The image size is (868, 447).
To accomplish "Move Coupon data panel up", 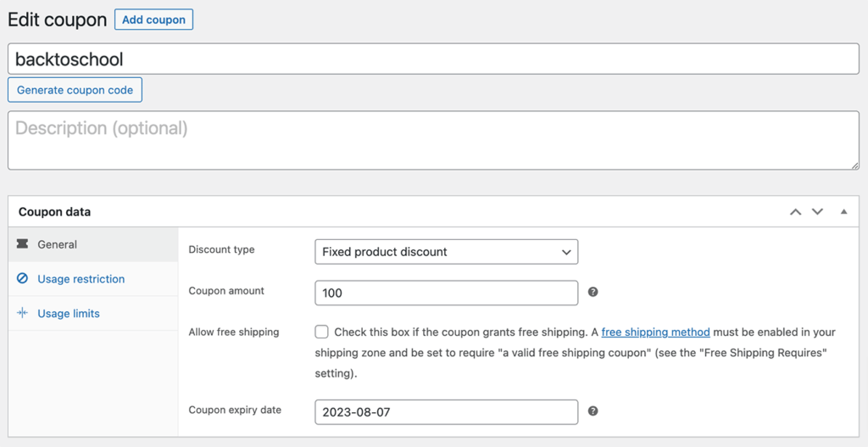I will click(x=795, y=211).
